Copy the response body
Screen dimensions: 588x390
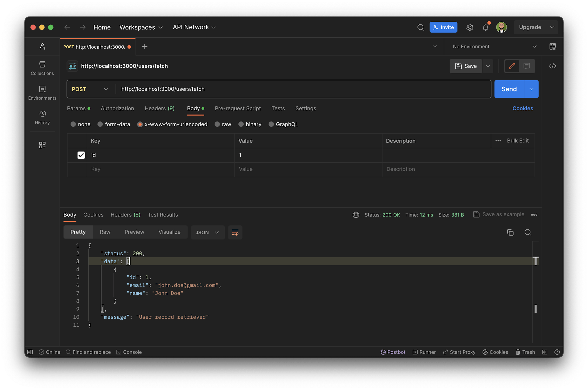tap(510, 232)
